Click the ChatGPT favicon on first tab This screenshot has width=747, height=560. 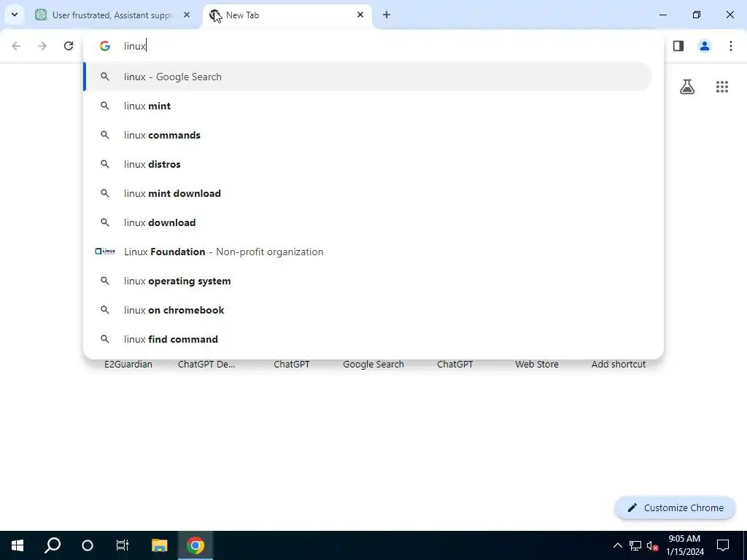point(41,15)
